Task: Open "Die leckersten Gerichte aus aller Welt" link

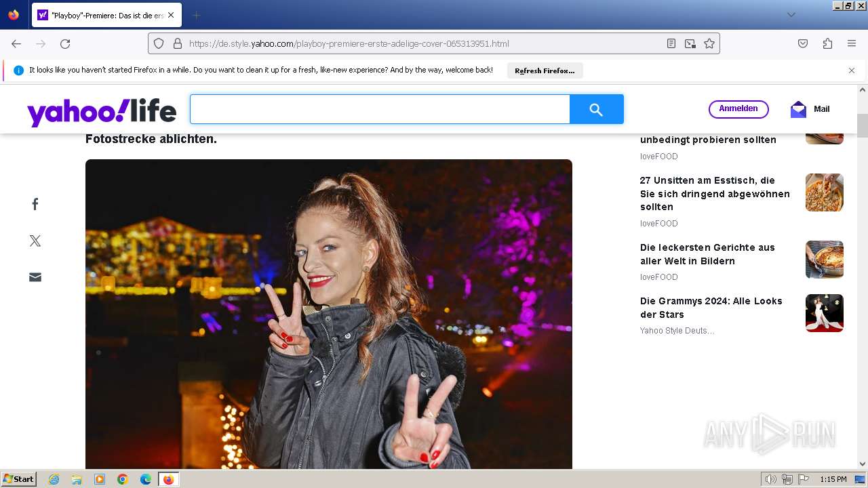Action: 707,254
